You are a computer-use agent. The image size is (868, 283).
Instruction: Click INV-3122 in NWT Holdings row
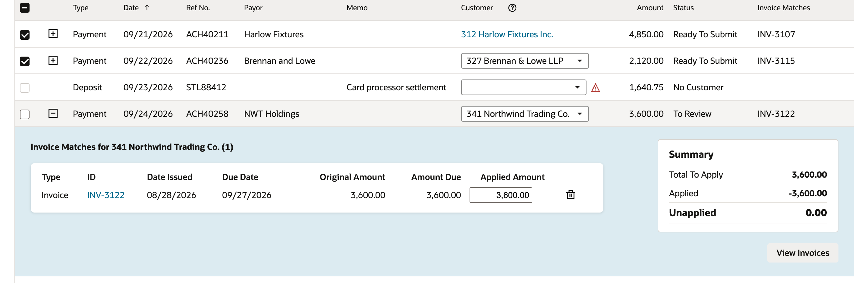tap(776, 114)
